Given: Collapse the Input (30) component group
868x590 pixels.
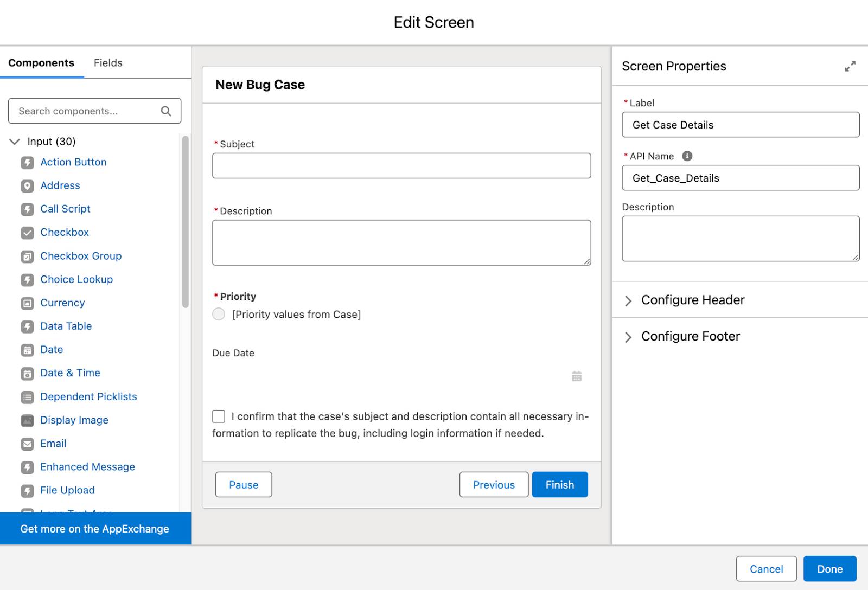Looking at the screenshot, I should [15, 142].
